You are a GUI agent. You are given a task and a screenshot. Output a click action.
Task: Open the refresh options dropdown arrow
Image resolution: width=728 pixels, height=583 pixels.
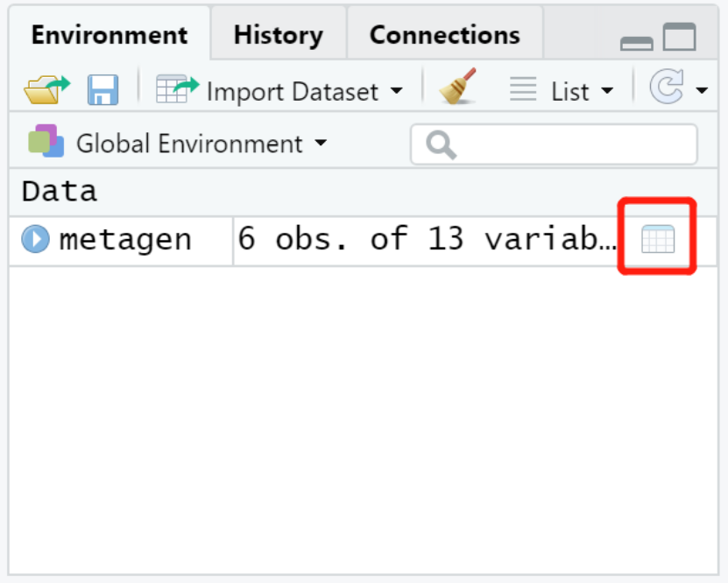click(x=702, y=91)
